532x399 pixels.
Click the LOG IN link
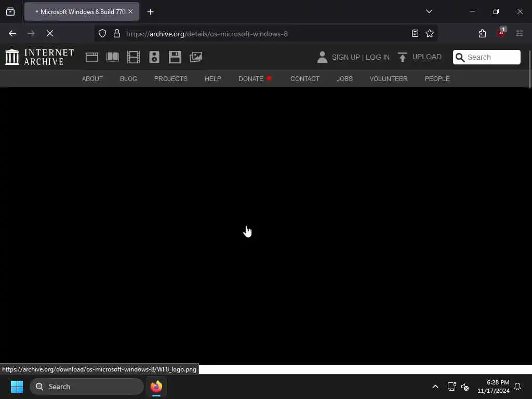pyautogui.click(x=378, y=57)
